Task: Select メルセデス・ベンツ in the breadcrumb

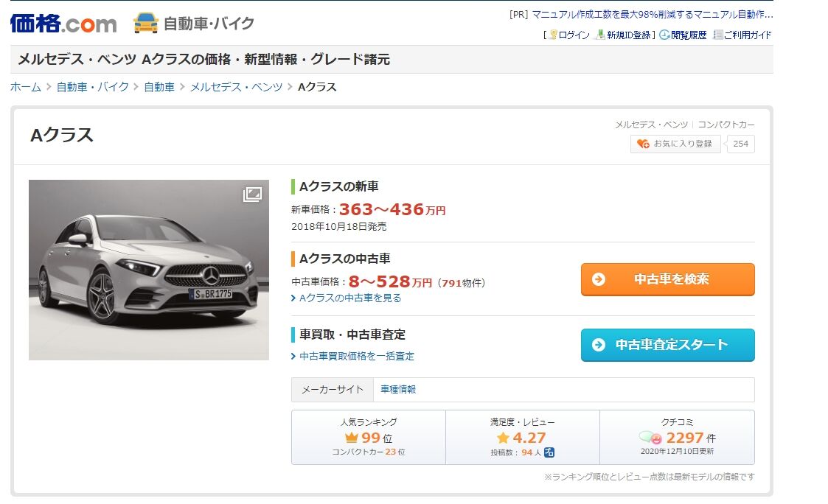Action: pyautogui.click(x=236, y=87)
